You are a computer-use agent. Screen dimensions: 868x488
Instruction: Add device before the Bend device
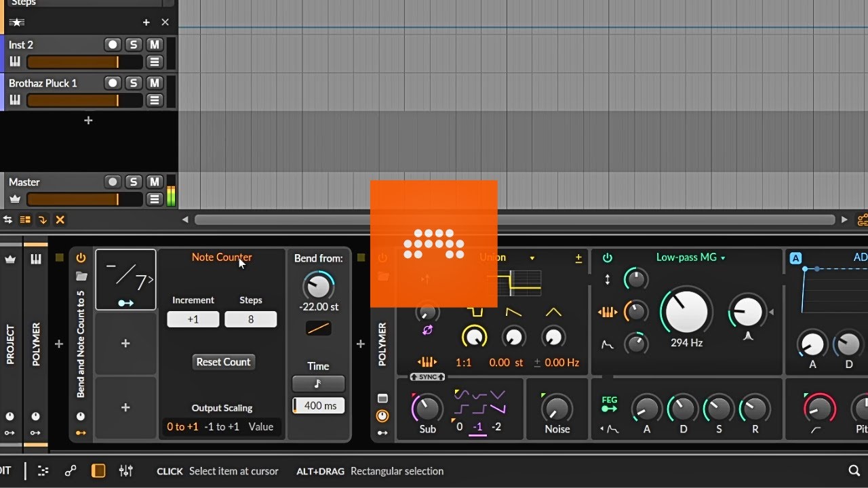[59, 344]
